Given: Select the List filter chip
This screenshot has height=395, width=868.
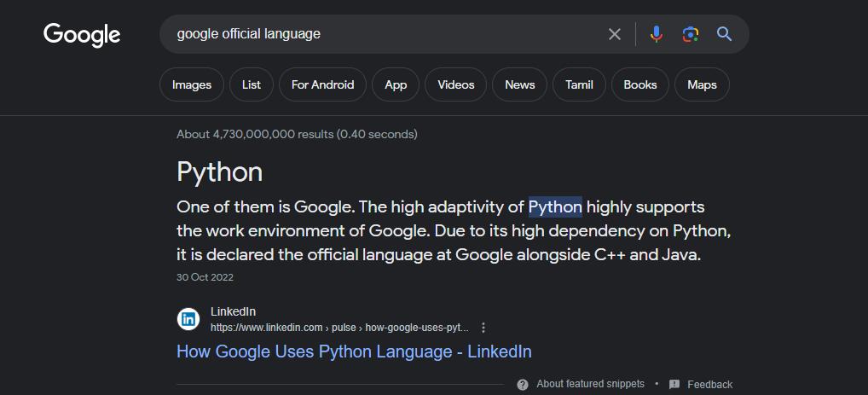Looking at the screenshot, I should tap(252, 84).
